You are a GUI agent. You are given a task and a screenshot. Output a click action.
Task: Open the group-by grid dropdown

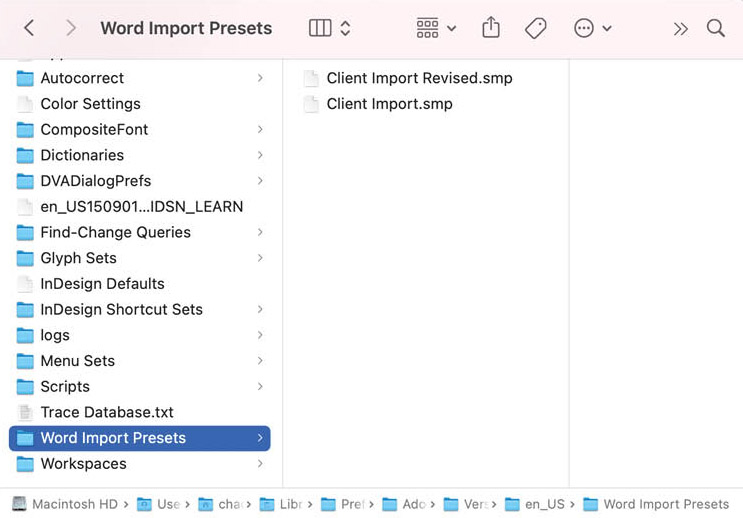point(436,28)
